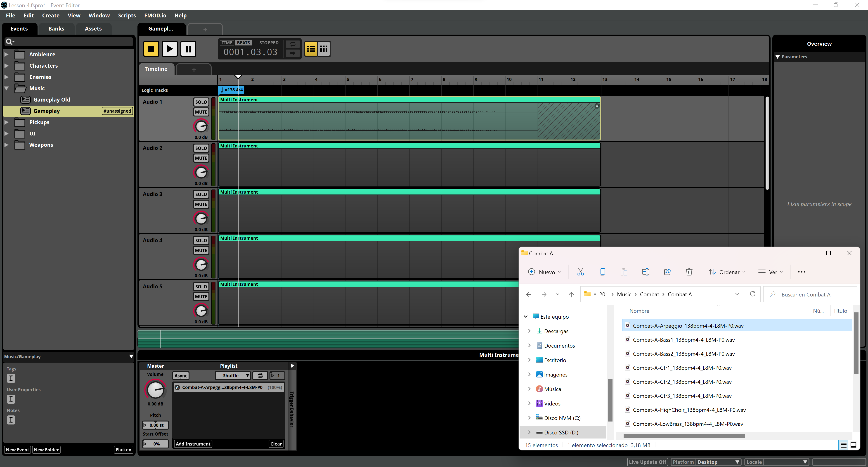Click Add Instrument button

(193, 444)
